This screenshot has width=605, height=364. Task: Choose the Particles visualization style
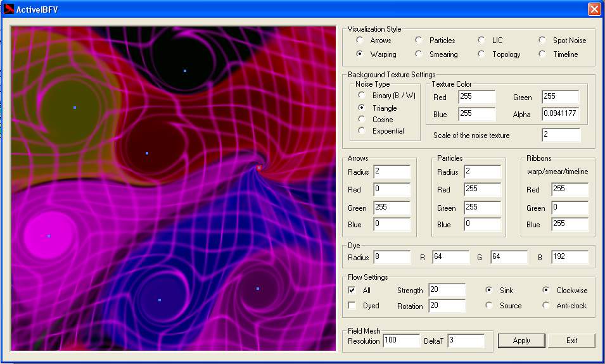coord(419,41)
